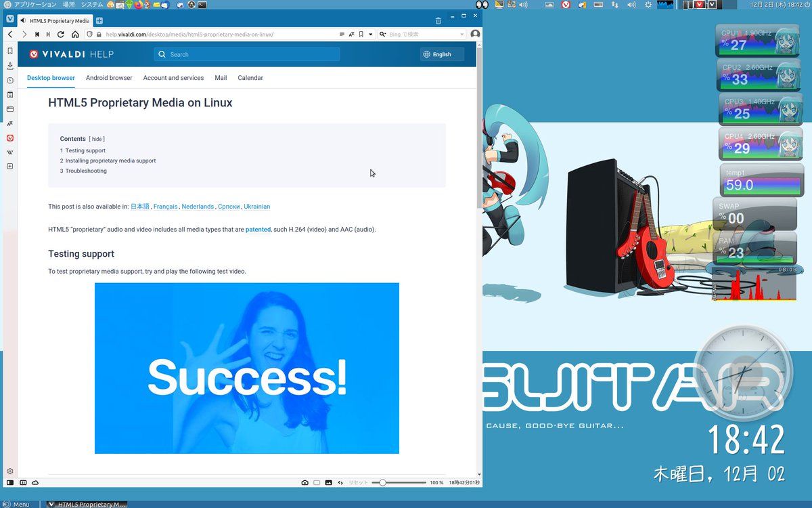The height and width of the screenshot is (508, 812).
Task: Switch to the Desktop browser tab
Action: pos(51,78)
